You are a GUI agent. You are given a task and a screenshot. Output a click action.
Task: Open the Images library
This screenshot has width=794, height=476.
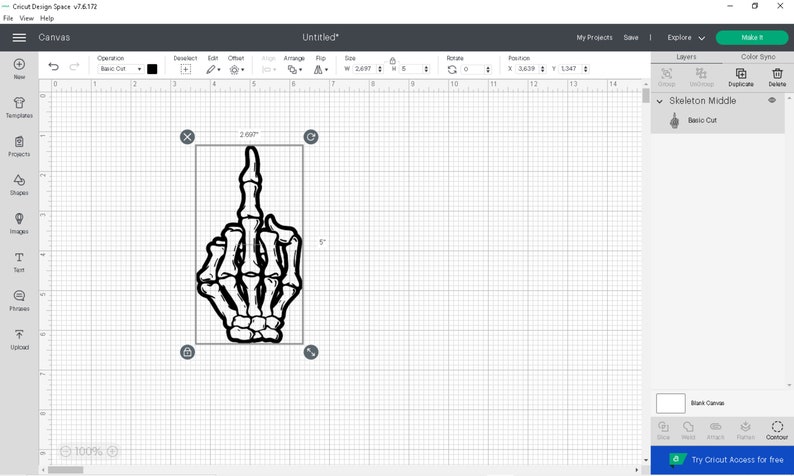(x=19, y=222)
